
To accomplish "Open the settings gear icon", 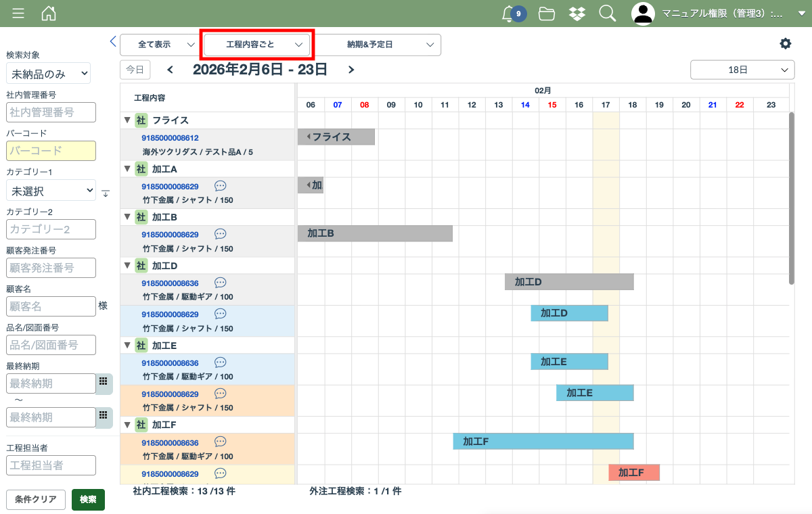I will pyautogui.click(x=785, y=43).
